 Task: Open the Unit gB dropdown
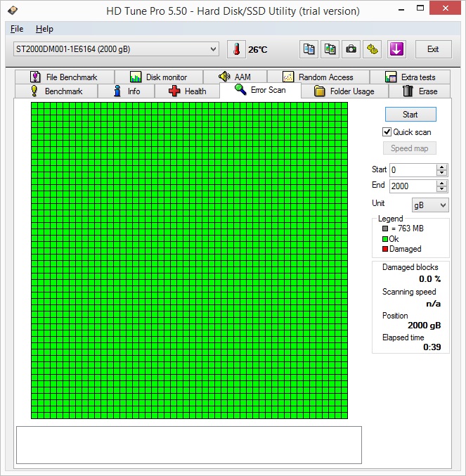[x=430, y=205]
